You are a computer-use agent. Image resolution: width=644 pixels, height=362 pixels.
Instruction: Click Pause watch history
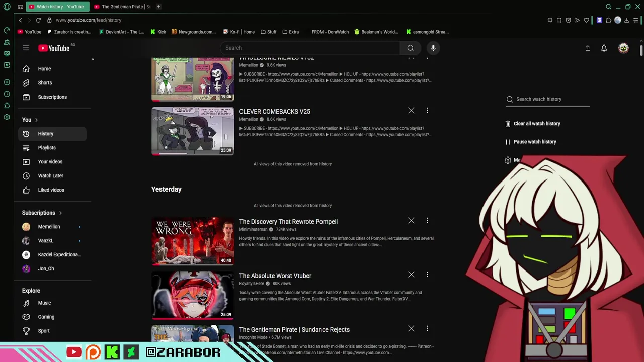(531, 142)
